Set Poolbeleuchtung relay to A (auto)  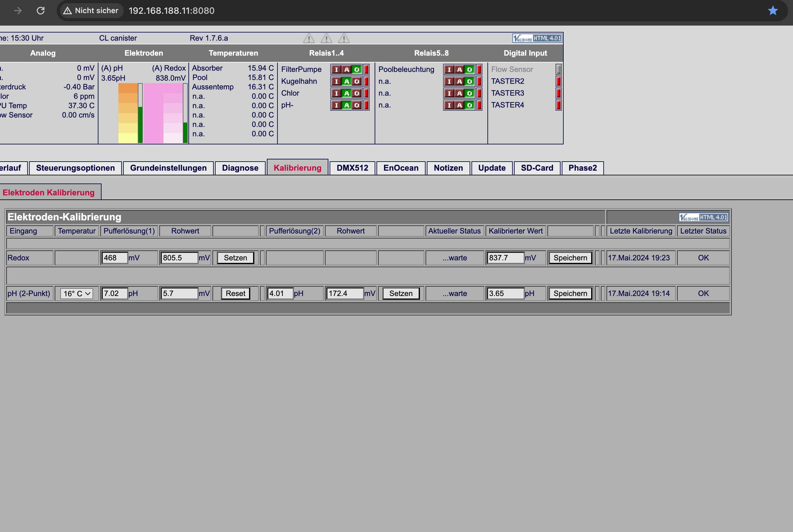(459, 70)
